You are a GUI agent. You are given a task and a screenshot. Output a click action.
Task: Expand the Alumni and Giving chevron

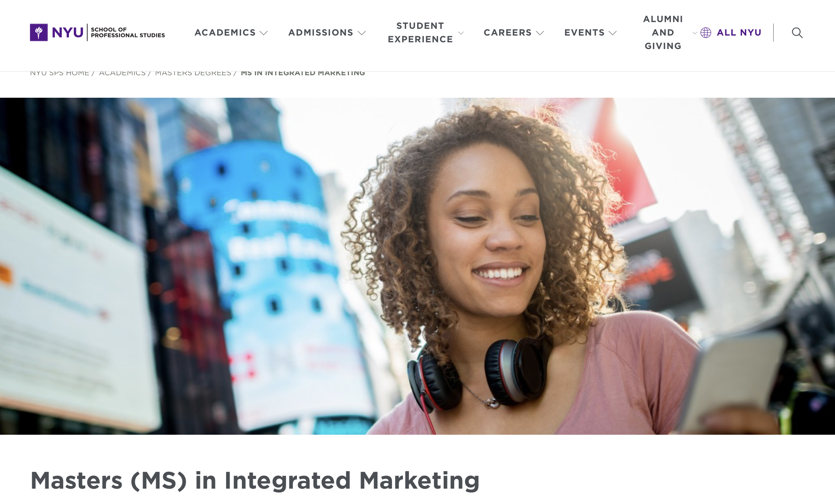tap(695, 33)
